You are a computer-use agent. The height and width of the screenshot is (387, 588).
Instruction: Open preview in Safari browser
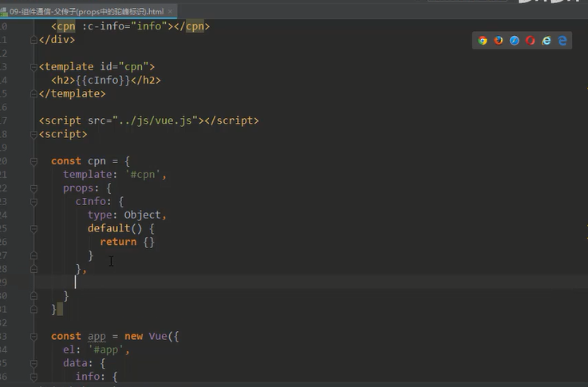[x=515, y=41]
